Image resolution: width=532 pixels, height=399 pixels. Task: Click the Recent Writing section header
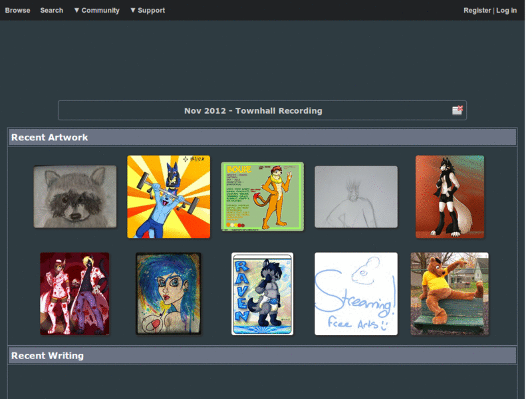(47, 355)
